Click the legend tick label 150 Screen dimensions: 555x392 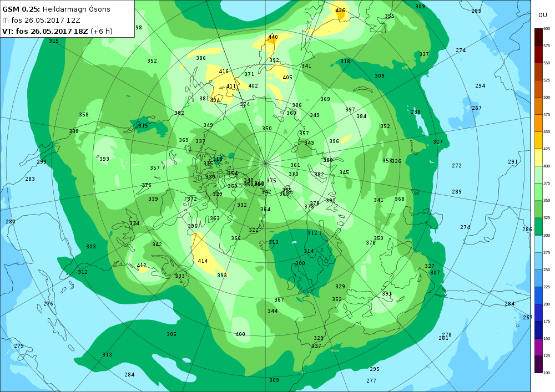click(547, 339)
